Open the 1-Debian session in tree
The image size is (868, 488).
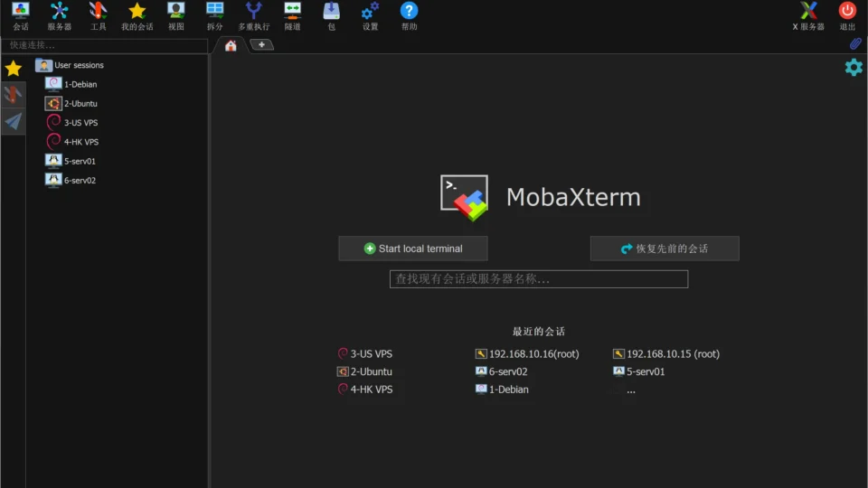coord(71,84)
